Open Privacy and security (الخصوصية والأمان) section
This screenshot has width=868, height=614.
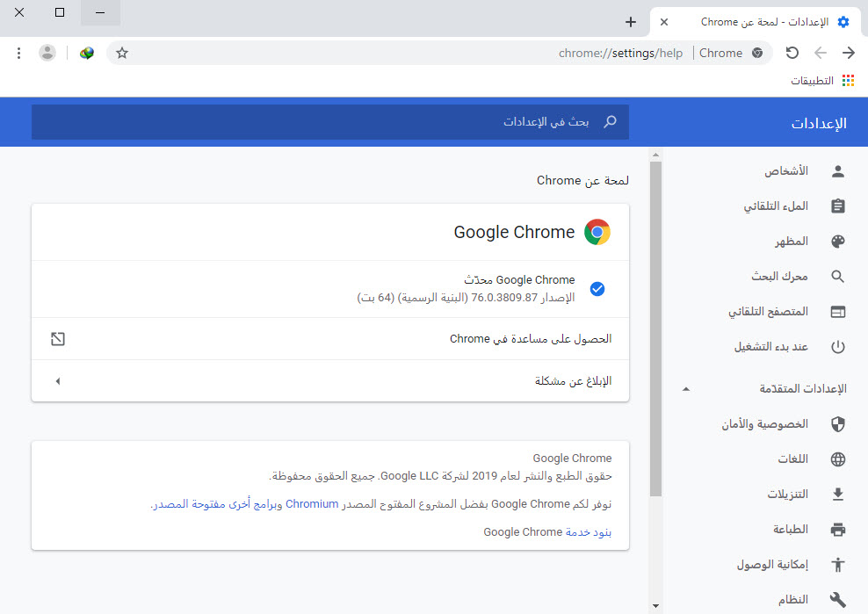click(765, 424)
